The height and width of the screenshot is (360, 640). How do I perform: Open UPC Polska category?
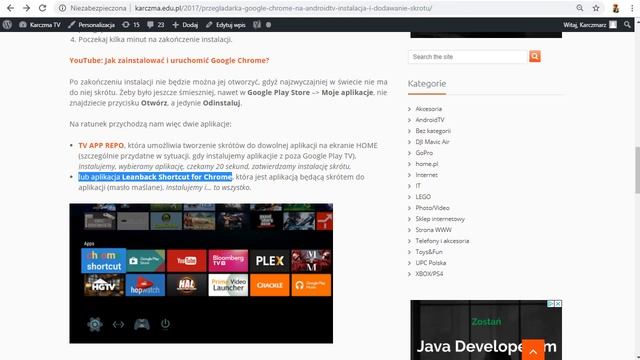(431, 263)
